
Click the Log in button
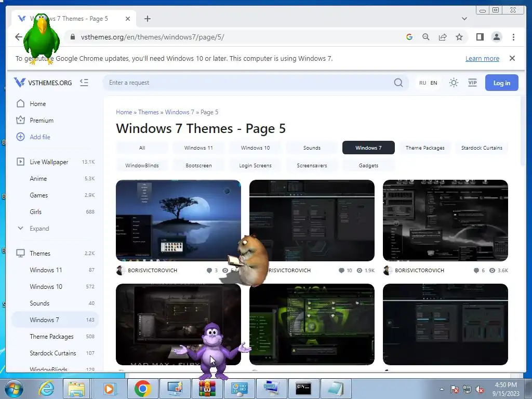click(x=501, y=83)
